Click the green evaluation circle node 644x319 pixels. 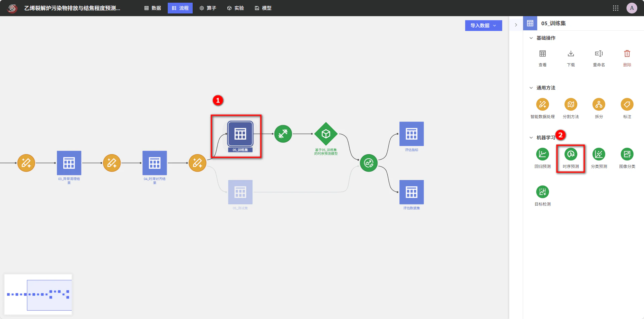368,163
